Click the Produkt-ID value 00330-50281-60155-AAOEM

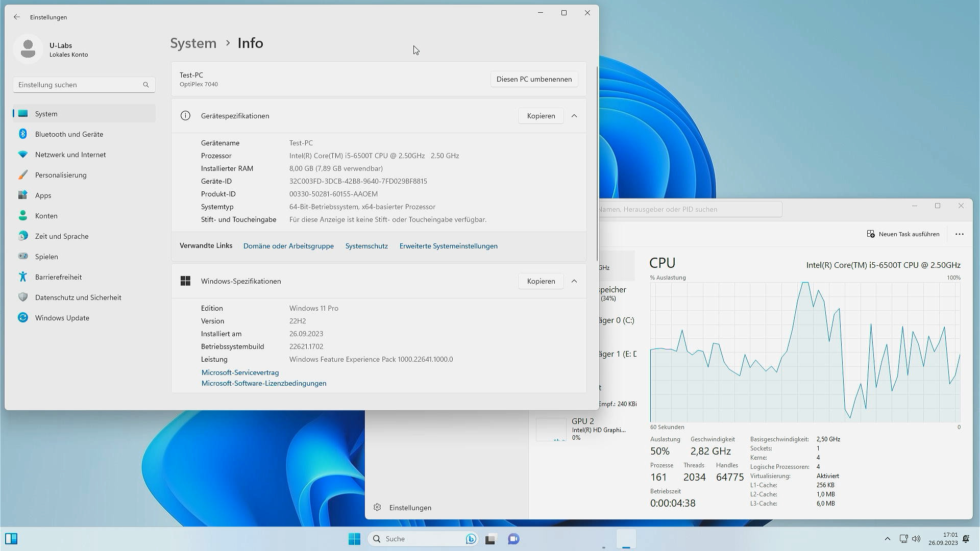pyautogui.click(x=333, y=194)
